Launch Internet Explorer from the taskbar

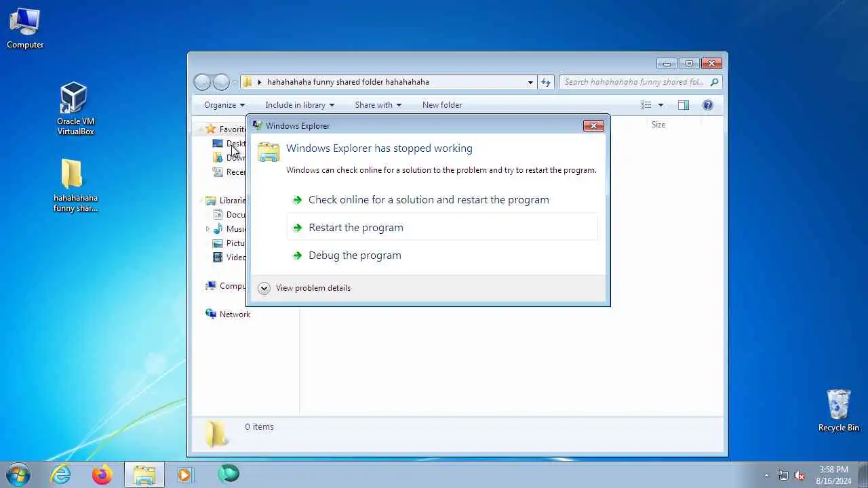(x=61, y=474)
